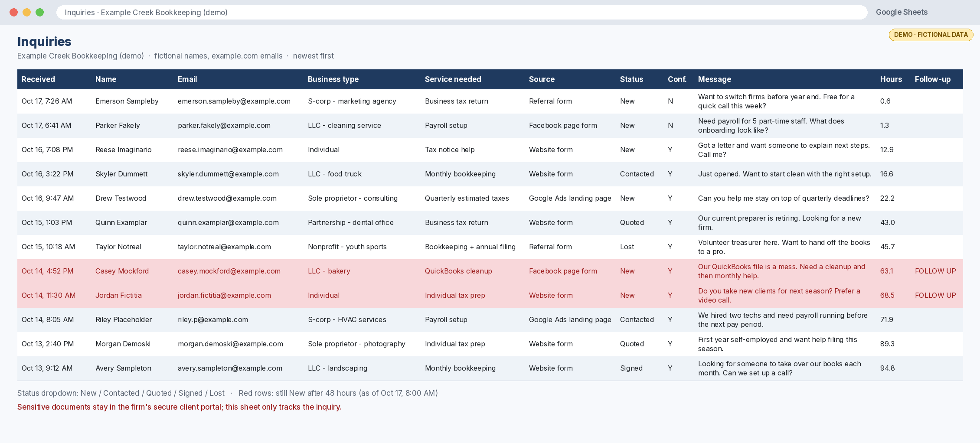Open Avery Sampleton's Signed status cell
Viewport: 980px width, 443px height.
[x=631, y=368]
